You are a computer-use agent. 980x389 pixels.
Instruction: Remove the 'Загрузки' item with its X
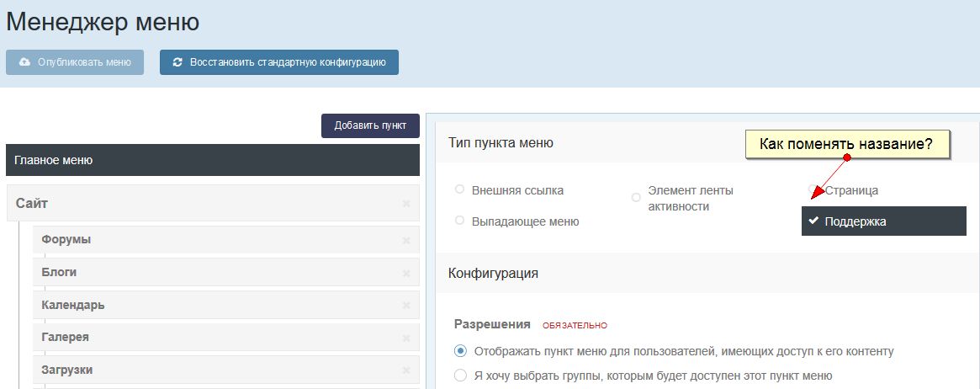tap(406, 370)
